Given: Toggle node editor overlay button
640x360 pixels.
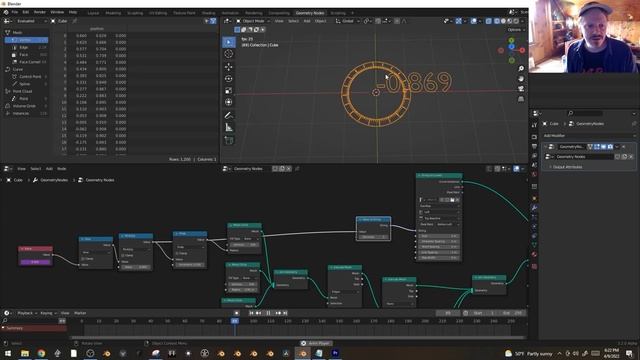Looking at the screenshot, I should (516, 169).
